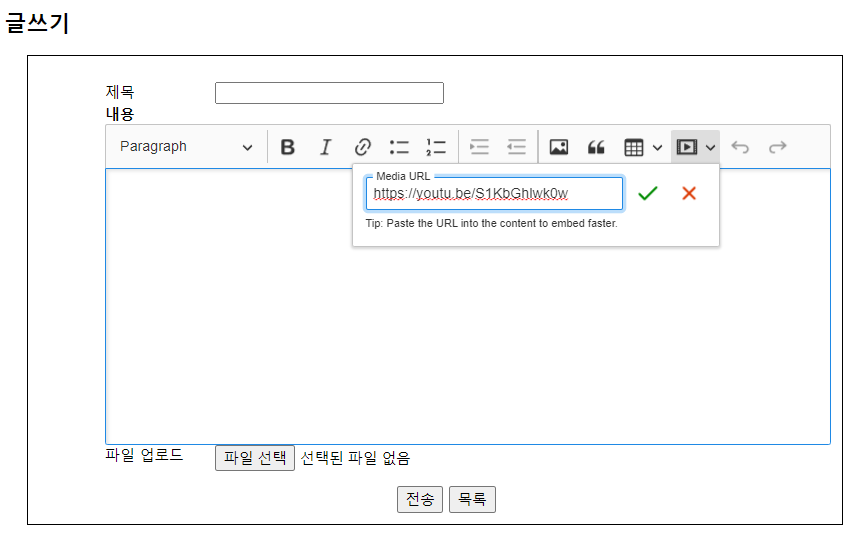Viewport: 853px width, 534px height.
Task: Apply block quote formatting
Action: pyautogui.click(x=596, y=147)
